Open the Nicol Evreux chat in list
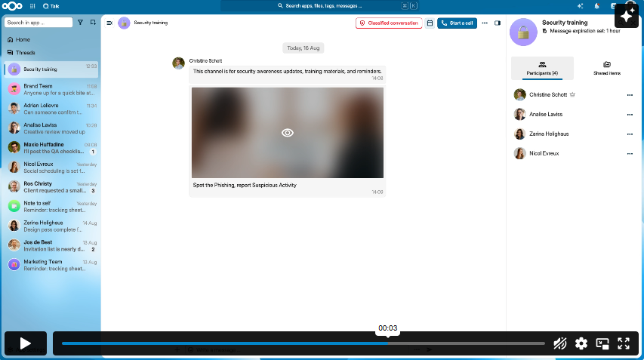The width and height of the screenshot is (644, 360). click(51, 167)
